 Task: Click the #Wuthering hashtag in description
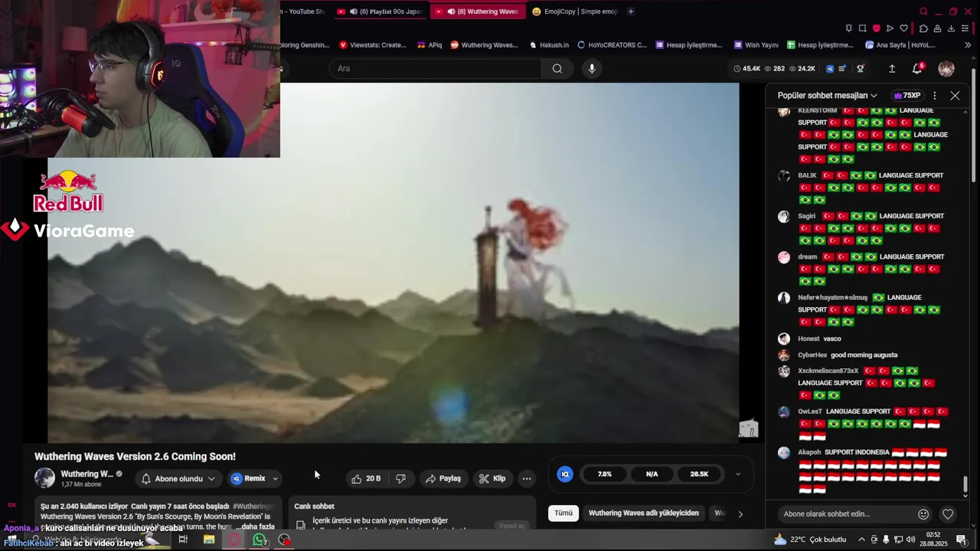click(x=253, y=507)
